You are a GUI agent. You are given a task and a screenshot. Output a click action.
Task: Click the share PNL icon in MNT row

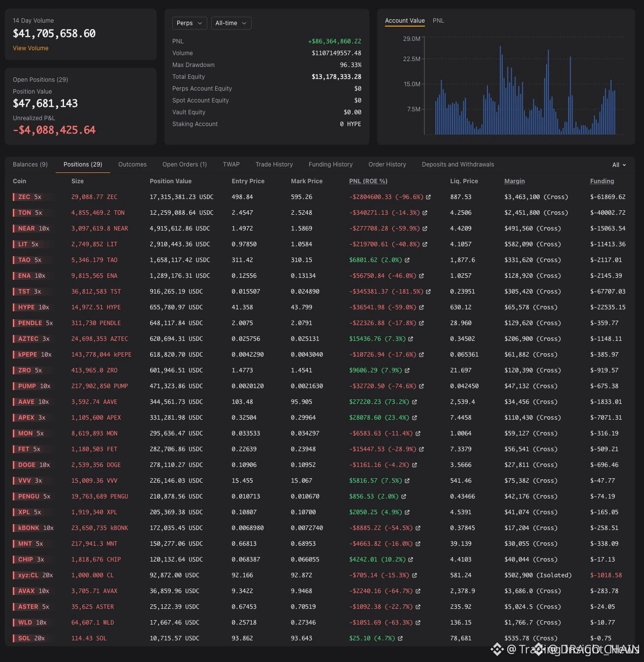click(x=418, y=544)
